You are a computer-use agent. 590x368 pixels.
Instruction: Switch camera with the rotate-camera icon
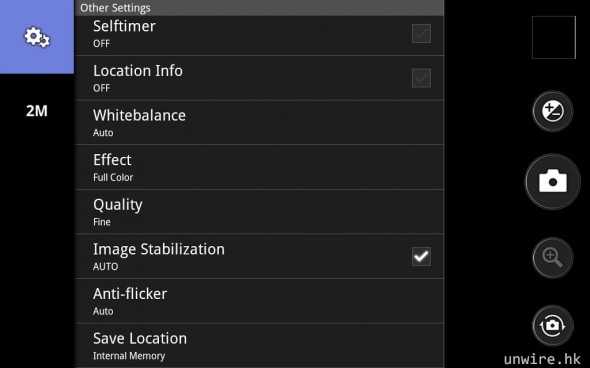tap(553, 325)
